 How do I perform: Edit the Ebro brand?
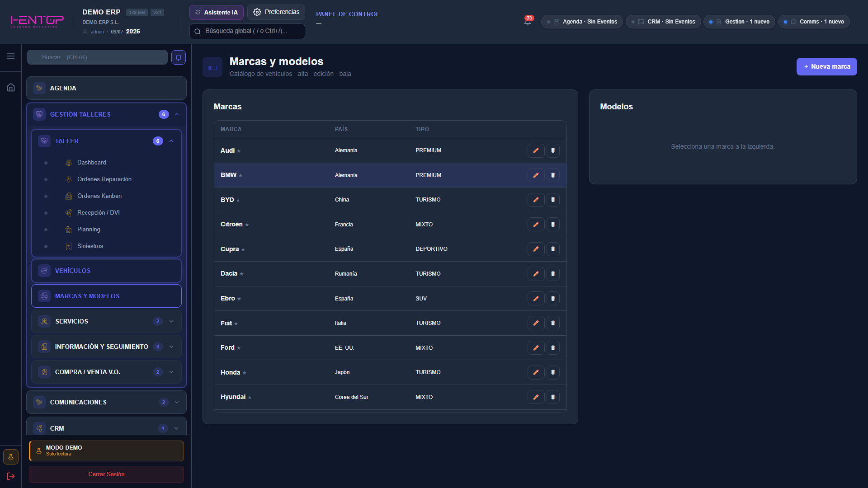[536, 299]
